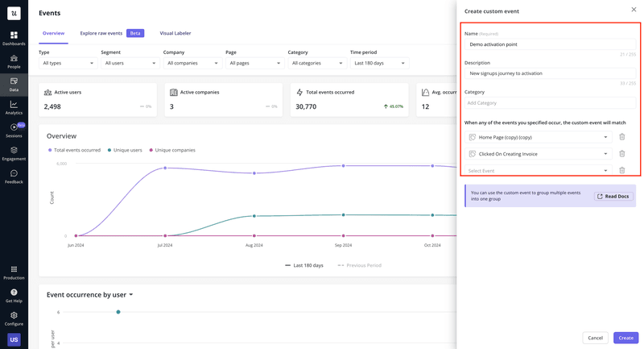The height and width of the screenshot is (349, 644).
Task: Click the Cancel button
Action: 595,338
